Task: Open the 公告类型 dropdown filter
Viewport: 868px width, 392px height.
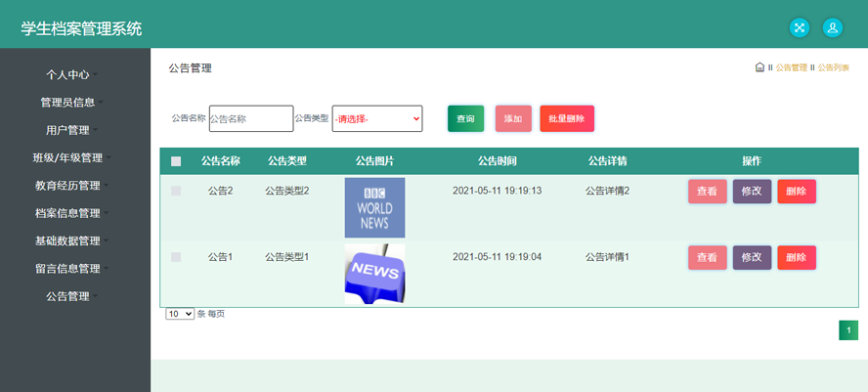Action: (x=377, y=118)
